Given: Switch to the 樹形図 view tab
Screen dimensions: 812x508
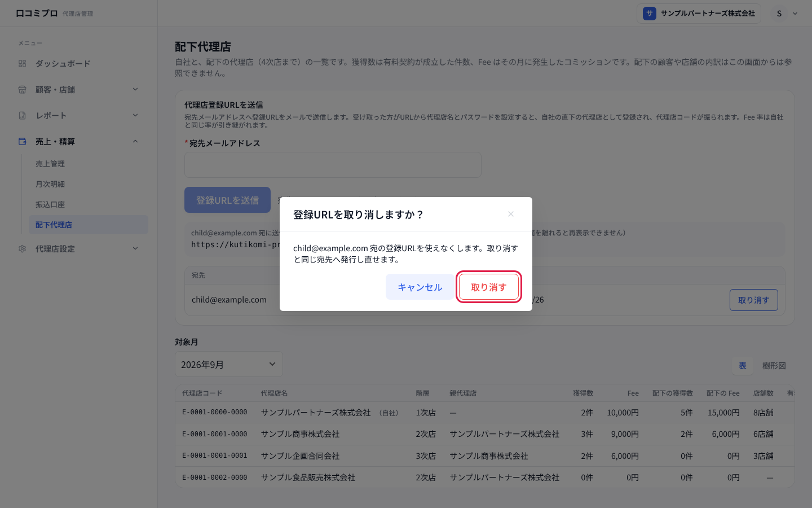Looking at the screenshot, I should (x=774, y=366).
